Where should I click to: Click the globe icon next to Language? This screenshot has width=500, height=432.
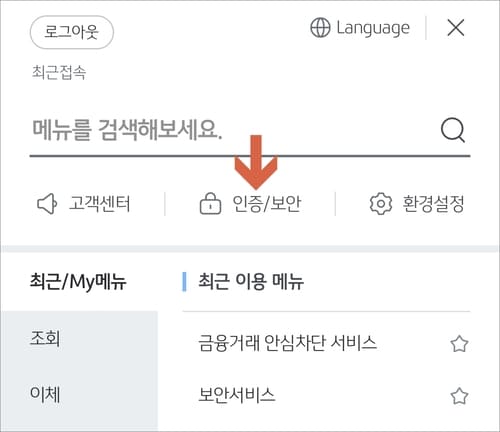320,28
